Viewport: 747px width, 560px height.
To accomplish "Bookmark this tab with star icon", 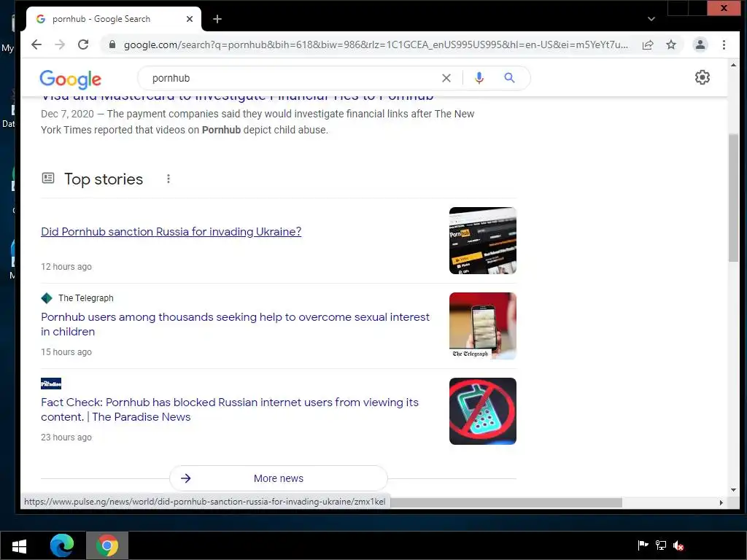I will tap(671, 44).
